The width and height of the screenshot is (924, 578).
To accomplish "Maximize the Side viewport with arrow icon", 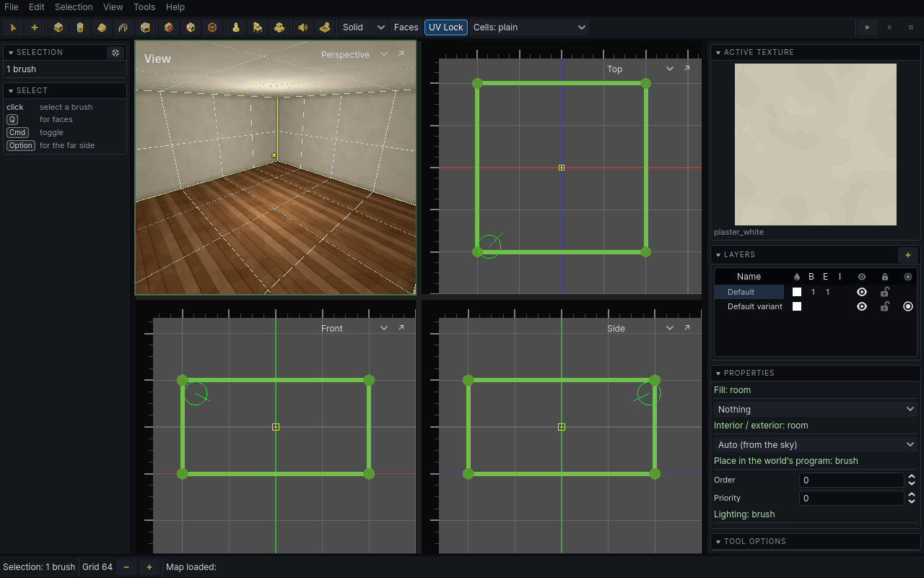I will click(x=687, y=328).
